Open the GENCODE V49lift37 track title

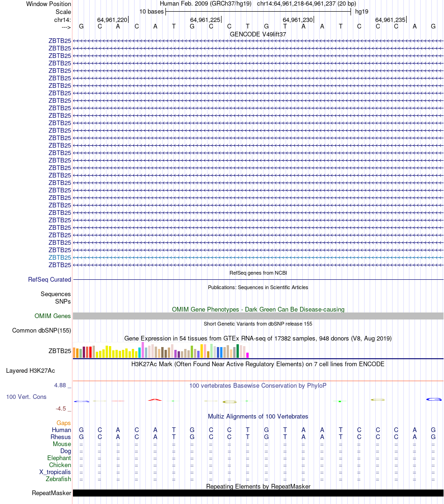(258, 35)
